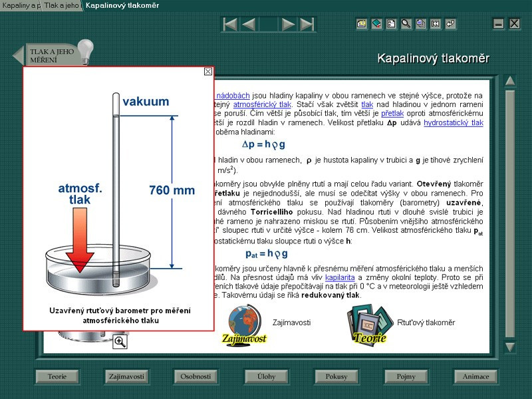The height and width of the screenshot is (399, 532).
Task: Open the Osobnosti bottom button
Action: [196, 376]
